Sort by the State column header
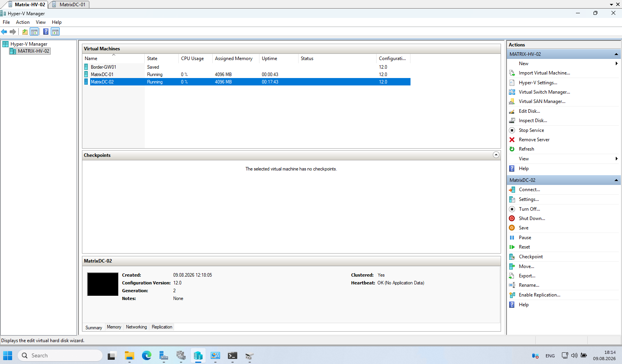 point(162,59)
